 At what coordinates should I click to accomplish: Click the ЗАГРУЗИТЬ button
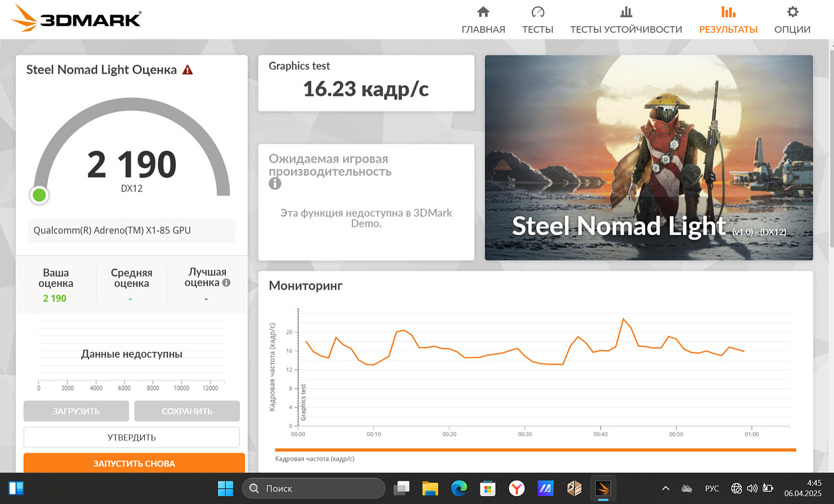click(76, 411)
